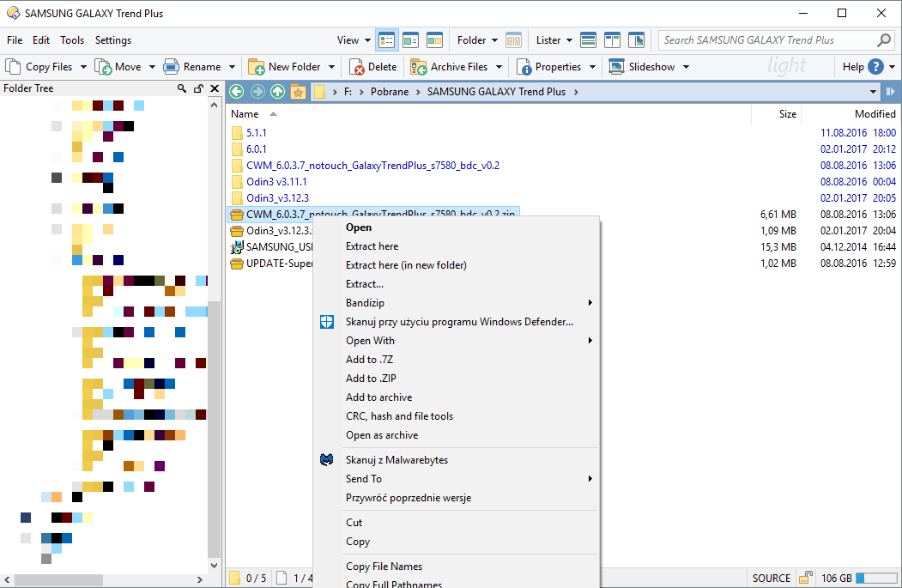Choose Copy File Names
The width and height of the screenshot is (902, 588).
[x=457, y=567]
